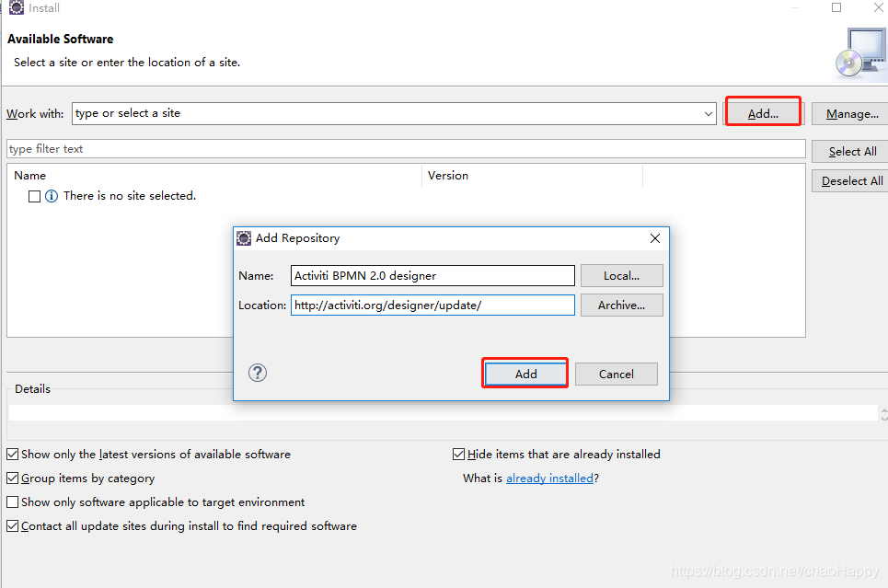Click the help question mark icon
Viewport: 888px width, 588px height.
(x=257, y=373)
